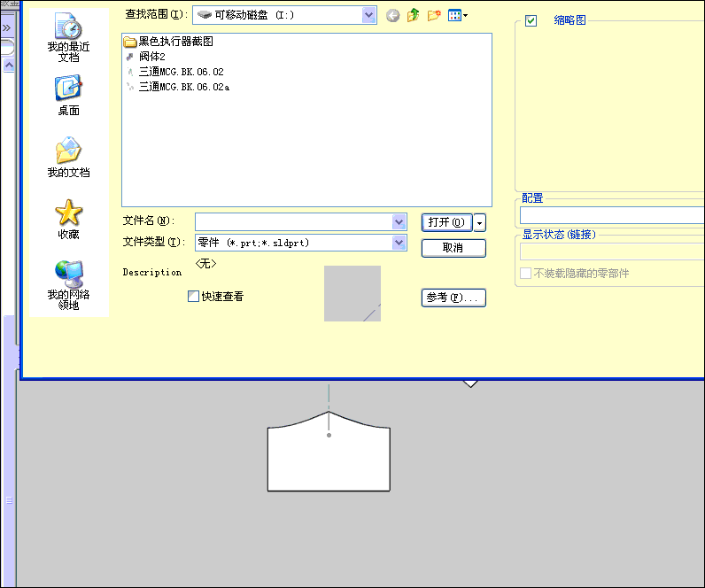The image size is (705, 588).
Task: Click the up arrow in left panel
Action: [9, 66]
